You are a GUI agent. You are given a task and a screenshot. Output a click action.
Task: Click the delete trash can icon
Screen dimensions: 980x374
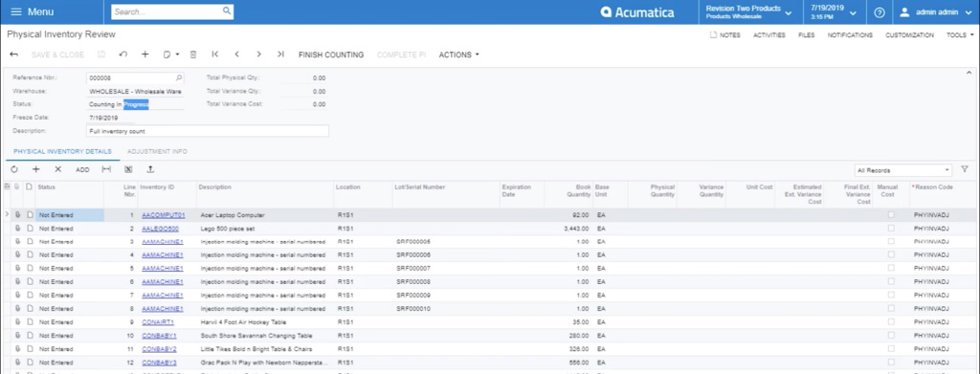pyautogui.click(x=193, y=55)
